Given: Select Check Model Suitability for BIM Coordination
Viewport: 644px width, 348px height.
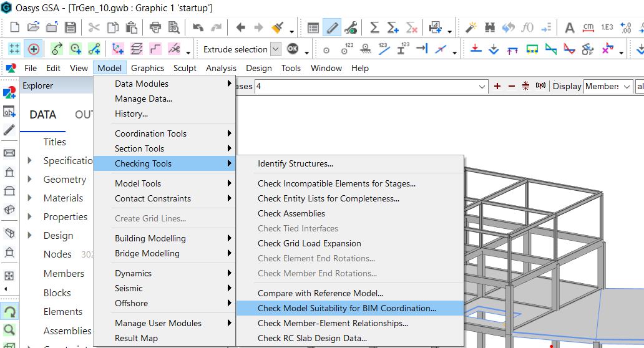Looking at the screenshot, I should [x=346, y=308].
